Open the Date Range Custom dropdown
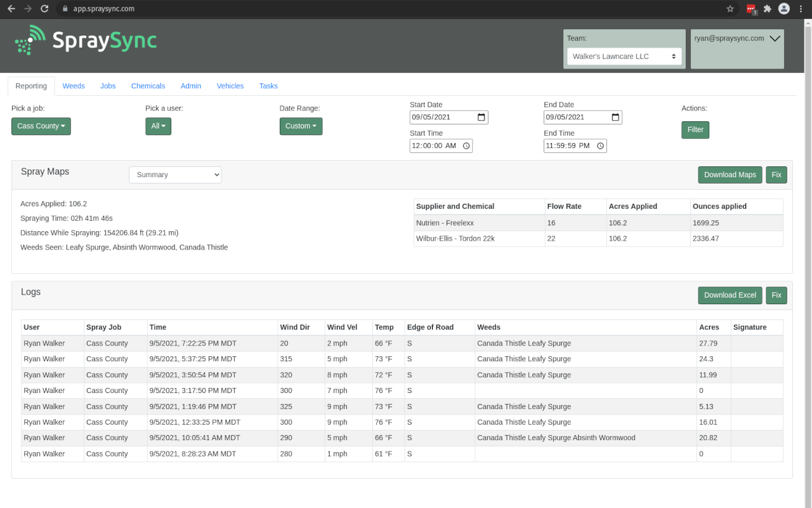This screenshot has height=508, width=812. click(301, 126)
